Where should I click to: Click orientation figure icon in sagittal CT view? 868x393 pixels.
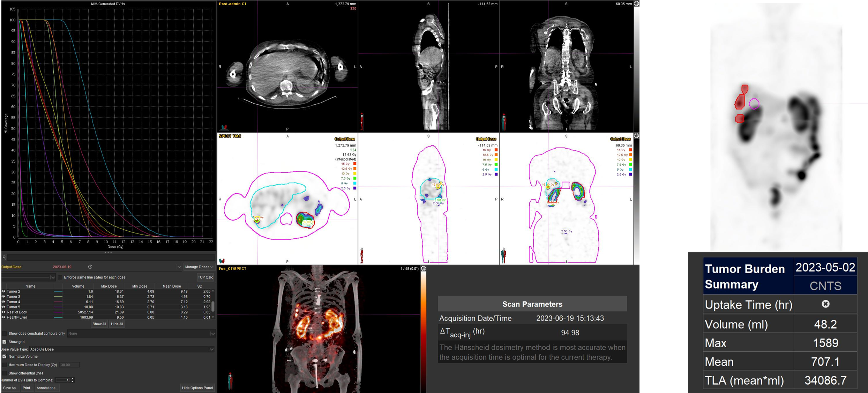pos(362,121)
